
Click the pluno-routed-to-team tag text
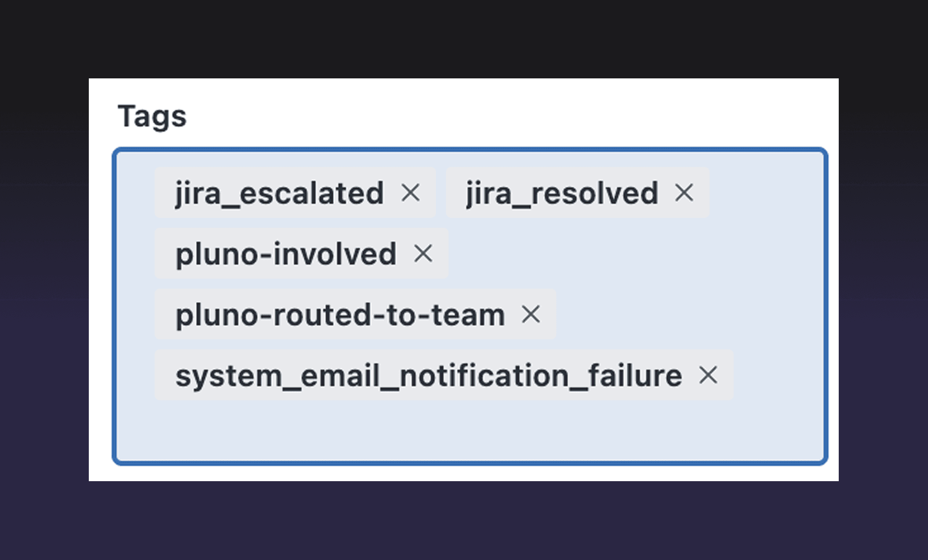coord(340,314)
